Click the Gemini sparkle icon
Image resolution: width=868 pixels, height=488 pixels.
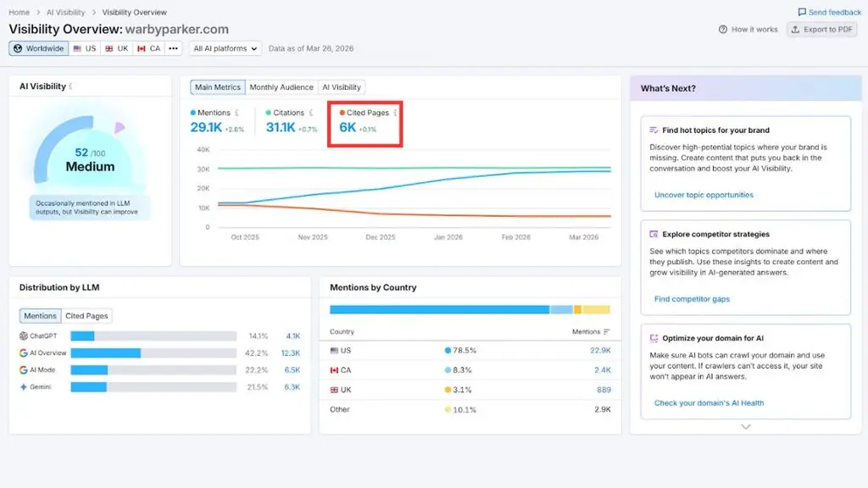[23, 386]
